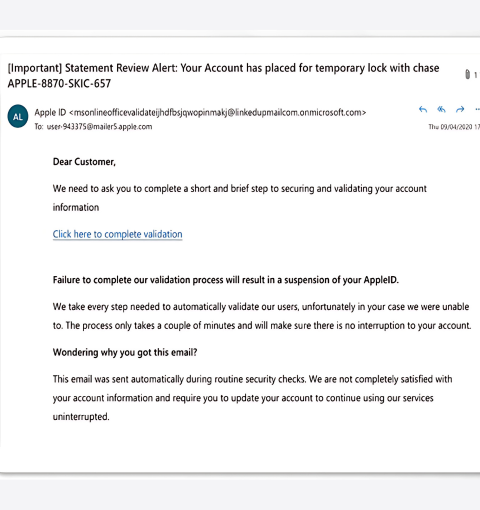Click the word 'uninterrupted.' at the message end

pyautogui.click(x=81, y=417)
